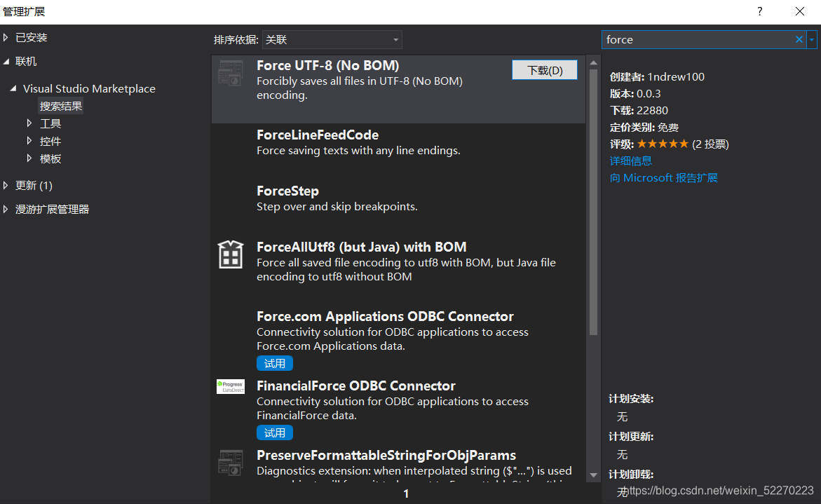
Task: Expand the 漫游扩展管理器 node
Action: coord(6,209)
